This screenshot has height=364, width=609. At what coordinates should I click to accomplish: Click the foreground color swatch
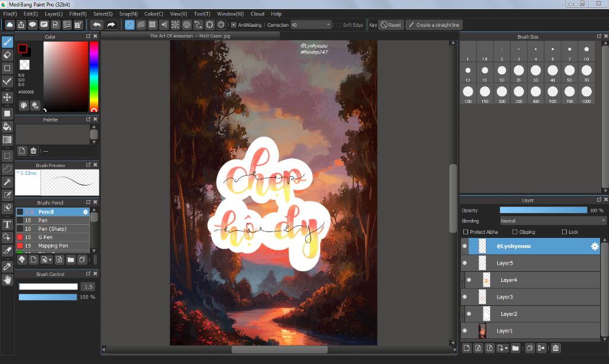click(23, 49)
